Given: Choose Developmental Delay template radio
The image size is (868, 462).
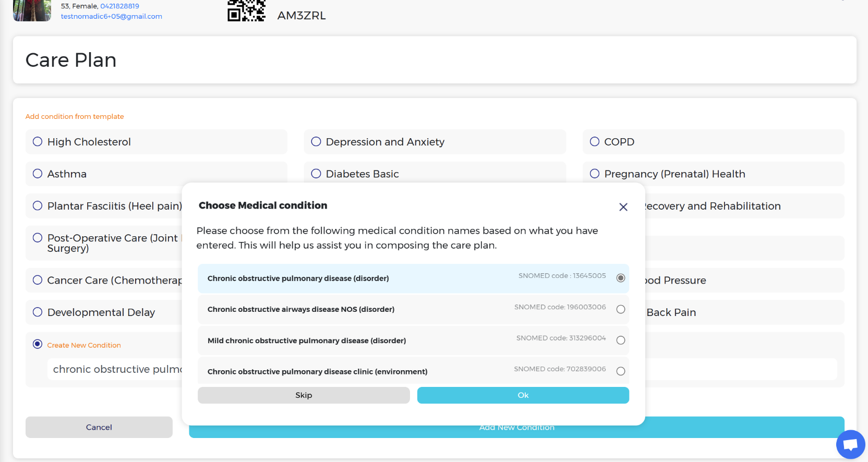Looking at the screenshot, I should [38, 312].
